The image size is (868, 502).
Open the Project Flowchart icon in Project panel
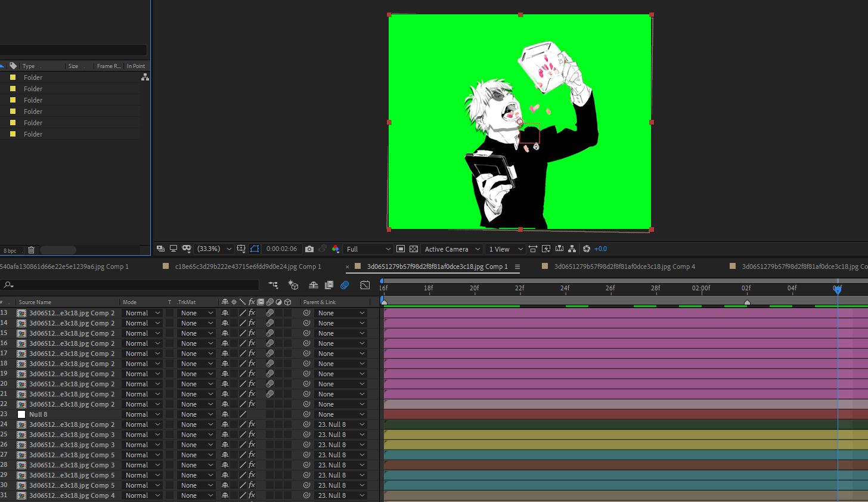pos(145,78)
